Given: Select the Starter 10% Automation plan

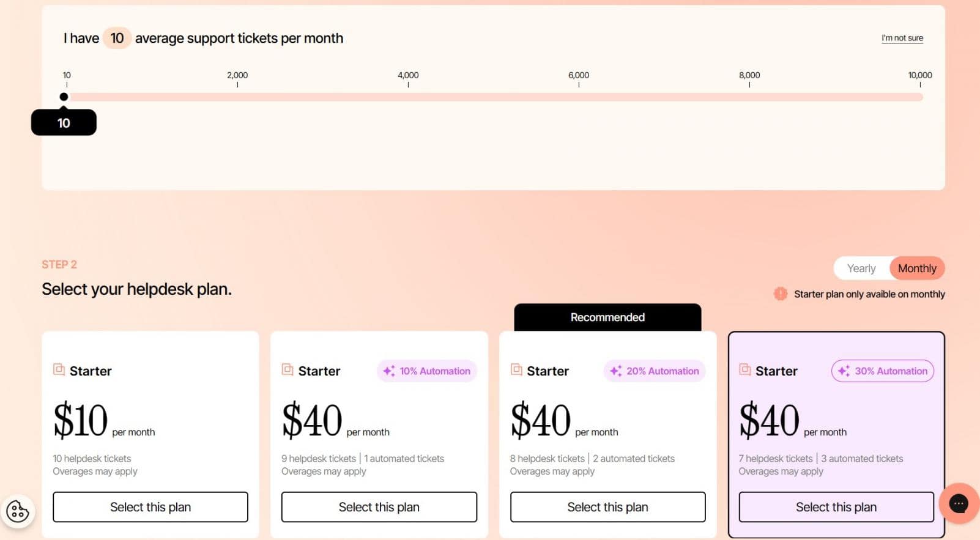Looking at the screenshot, I should tap(379, 507).
